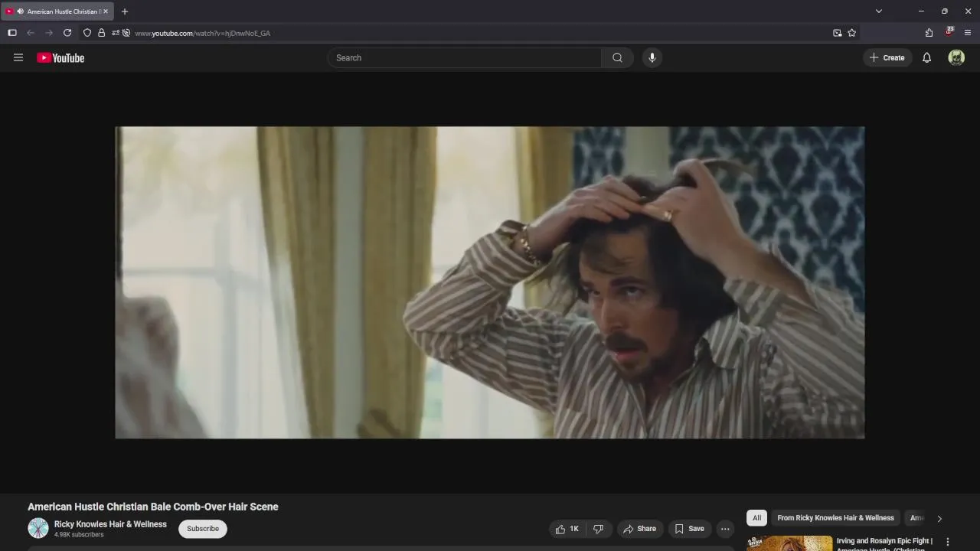Open options for the Irving and Rosalyn video
This screenshot has width=980, height=551.
click(948, 542)
